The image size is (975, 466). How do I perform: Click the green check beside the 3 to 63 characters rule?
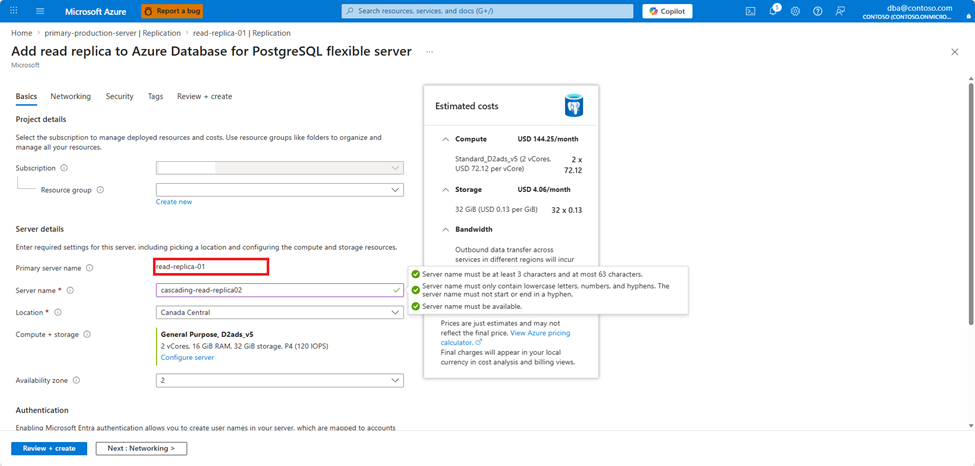pyautogui.click(x=415, y=274)
